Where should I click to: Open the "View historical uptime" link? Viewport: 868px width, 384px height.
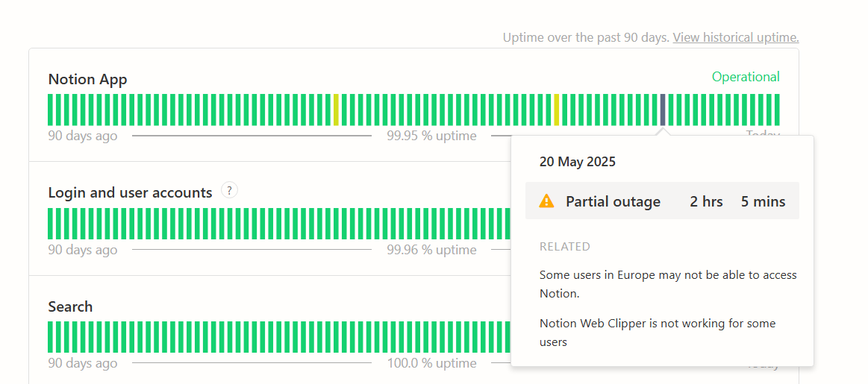point(735,37)
